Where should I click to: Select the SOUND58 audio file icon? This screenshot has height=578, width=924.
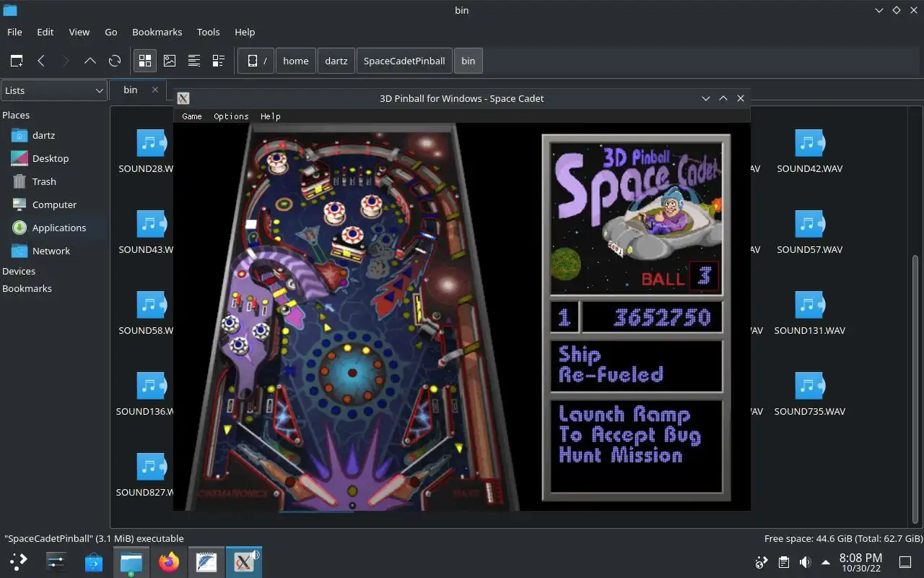pos(151,305)
